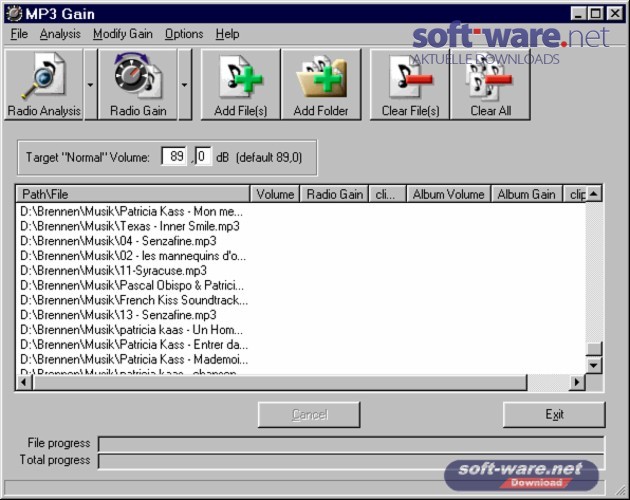
Task: Select the 'Patricia Kass - Mademoi...' file row
Action: pyautogui.click(x=134, y=360)
